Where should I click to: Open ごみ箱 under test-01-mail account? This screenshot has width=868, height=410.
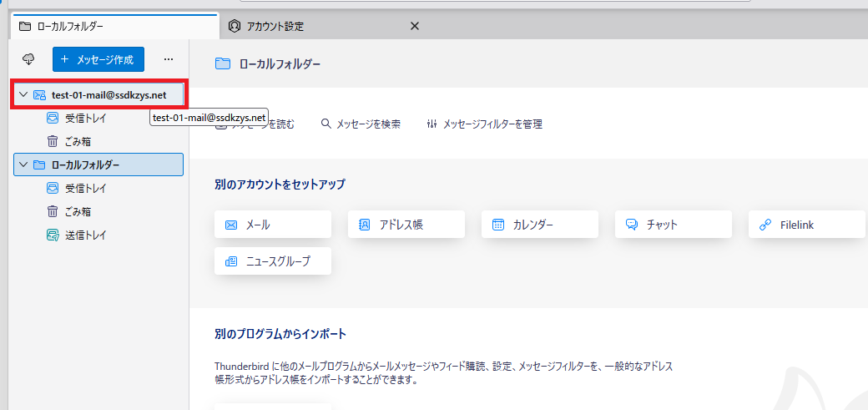tap(78, 142)
